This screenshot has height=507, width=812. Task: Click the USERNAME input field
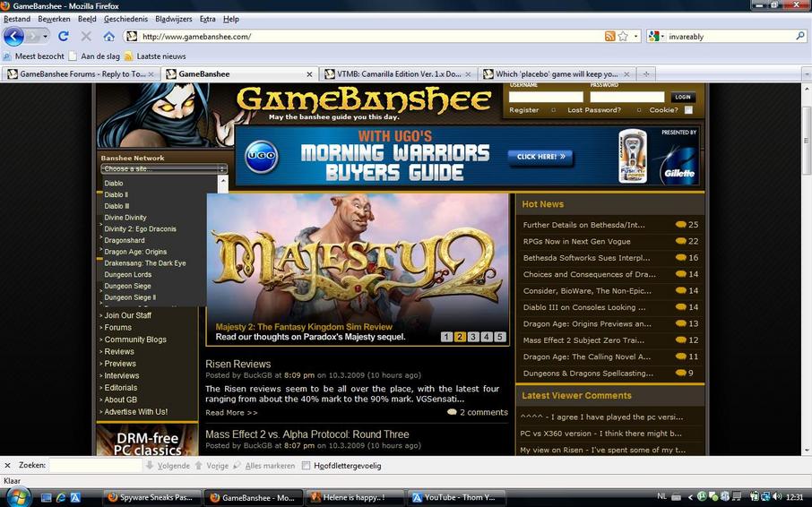click(x=546, y=97)
